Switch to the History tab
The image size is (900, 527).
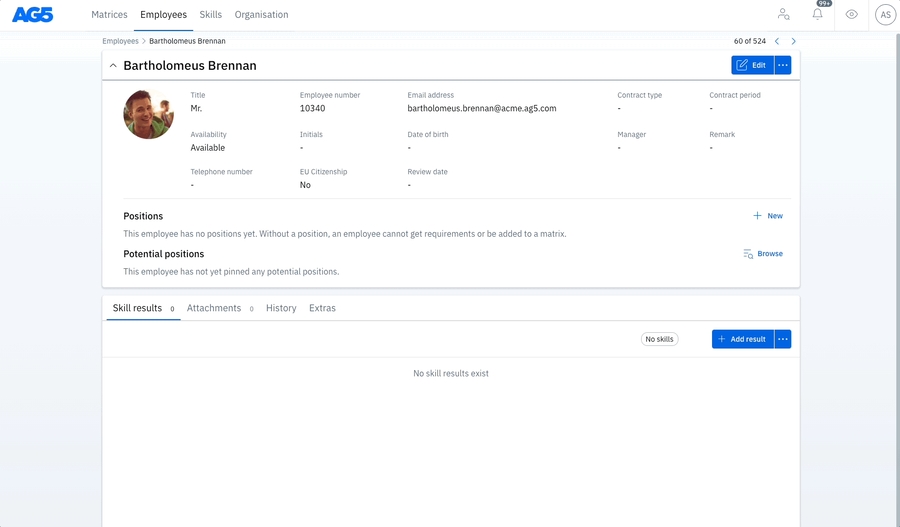coord(281,308)
